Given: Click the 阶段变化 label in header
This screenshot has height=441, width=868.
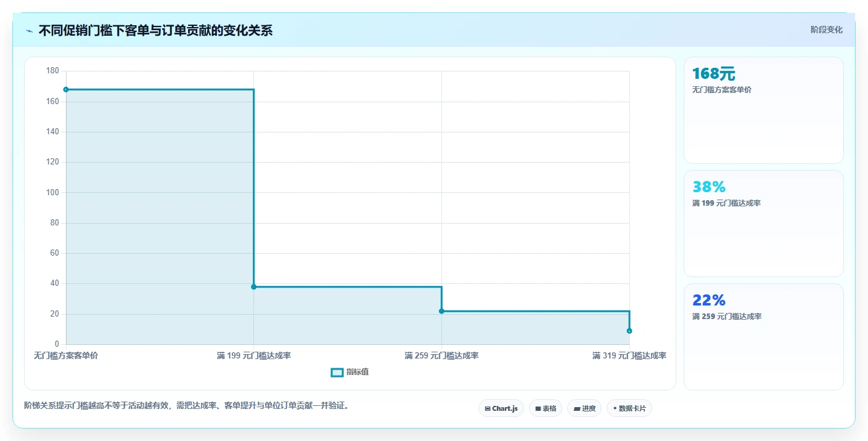Looking at the screenshot, I should (x=827, y=30).
